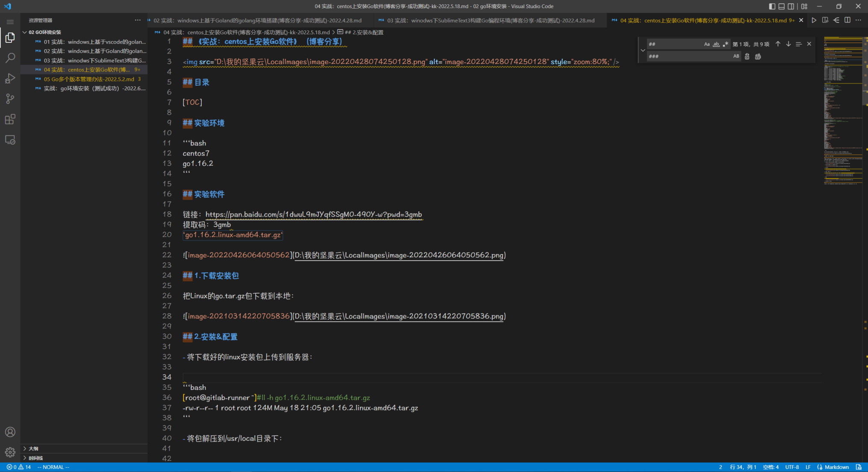Viewport: 868px width, 472px height.
Task: Open Run and Debug view
Action: [x=10, y=78]
